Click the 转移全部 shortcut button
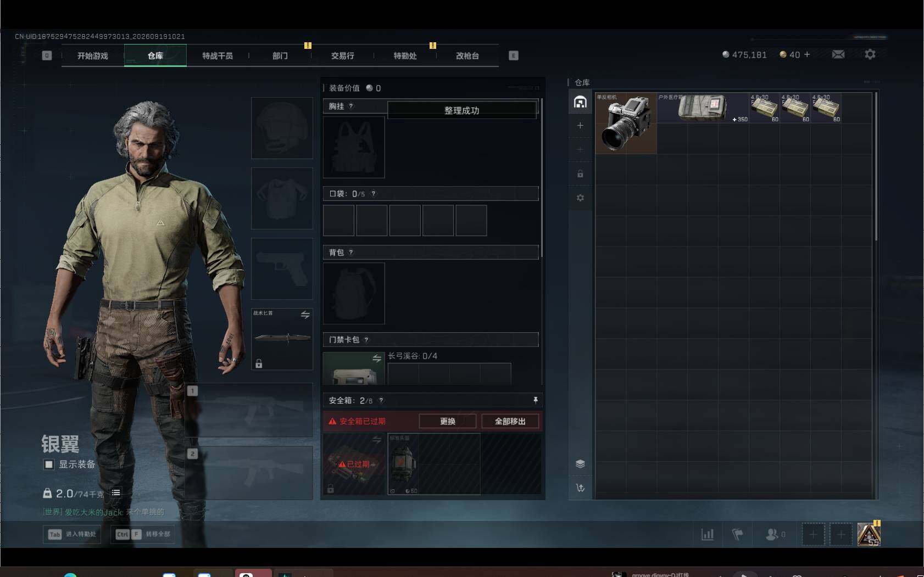The image size is (924, 577). click(x=143, y=534)
